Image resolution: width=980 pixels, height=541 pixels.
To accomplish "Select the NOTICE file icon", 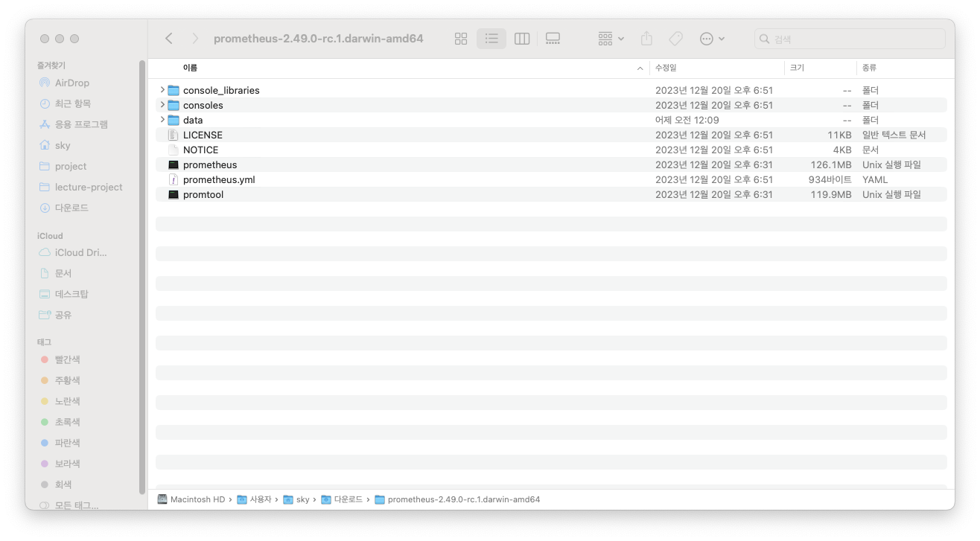I will (x=174, y=150).
